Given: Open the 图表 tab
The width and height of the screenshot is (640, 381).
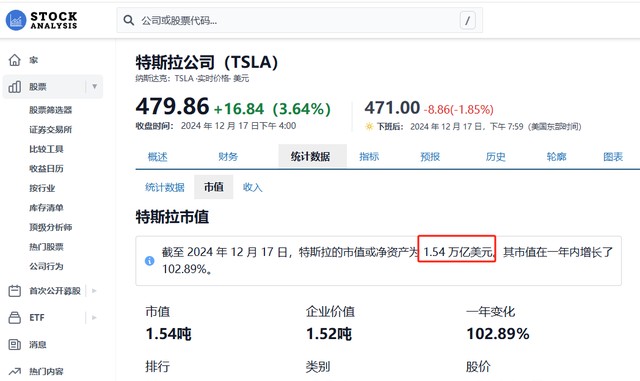Looking at the screenshot, I should click(613, 156).
